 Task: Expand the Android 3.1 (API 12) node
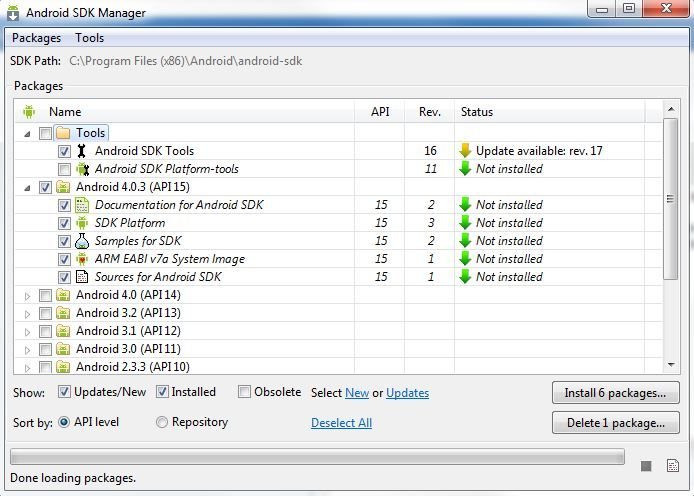pos(27,332)
